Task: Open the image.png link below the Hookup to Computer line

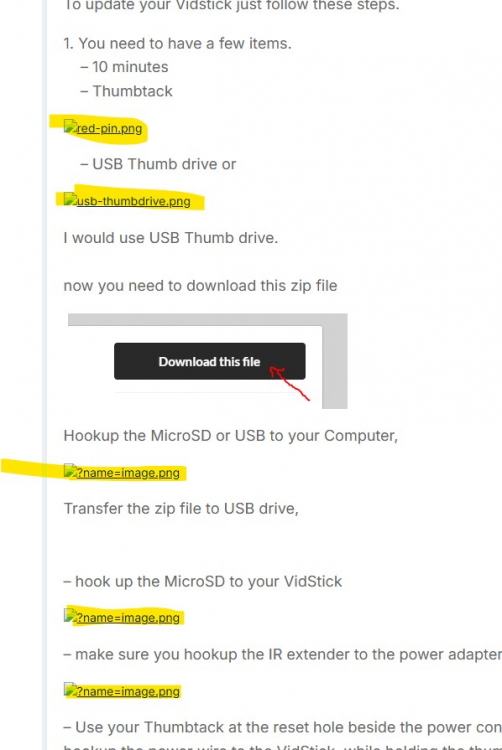Action: click(128, 473)
